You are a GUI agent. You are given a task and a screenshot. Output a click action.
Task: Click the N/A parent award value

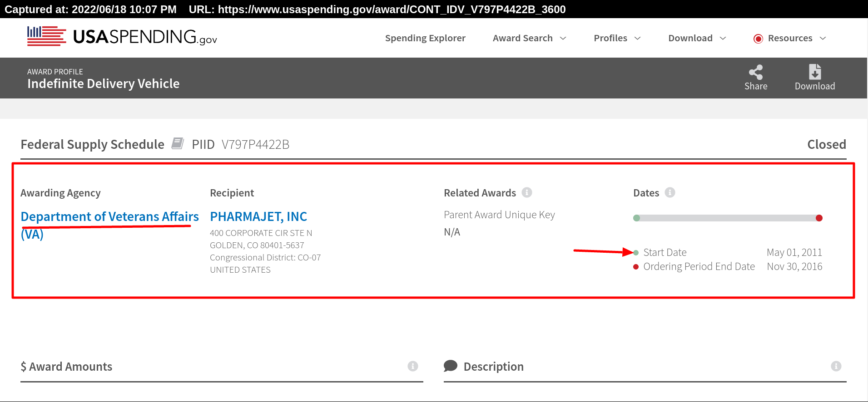point(452,232)
